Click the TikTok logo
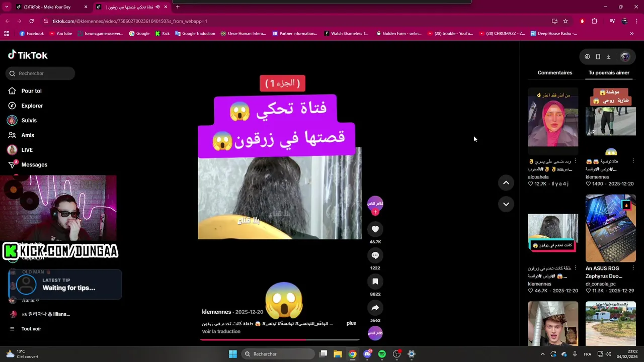The height and width of the screenshot is (362, 644). click(x=28, y=55)
